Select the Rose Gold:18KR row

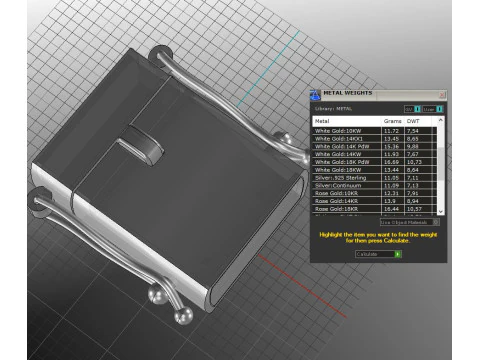point(374,209)
